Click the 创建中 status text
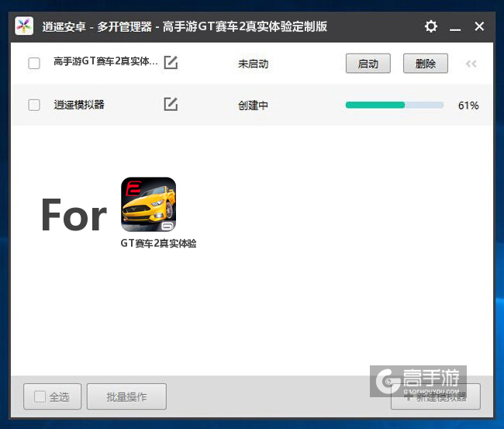The image size is (504, 429). (x=253, y=106)
